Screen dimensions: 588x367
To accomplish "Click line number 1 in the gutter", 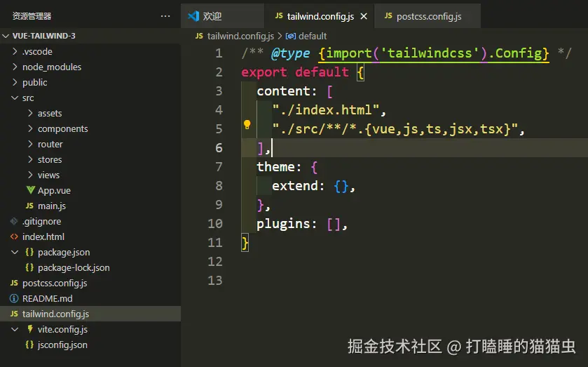I will (x=219, y=53).
